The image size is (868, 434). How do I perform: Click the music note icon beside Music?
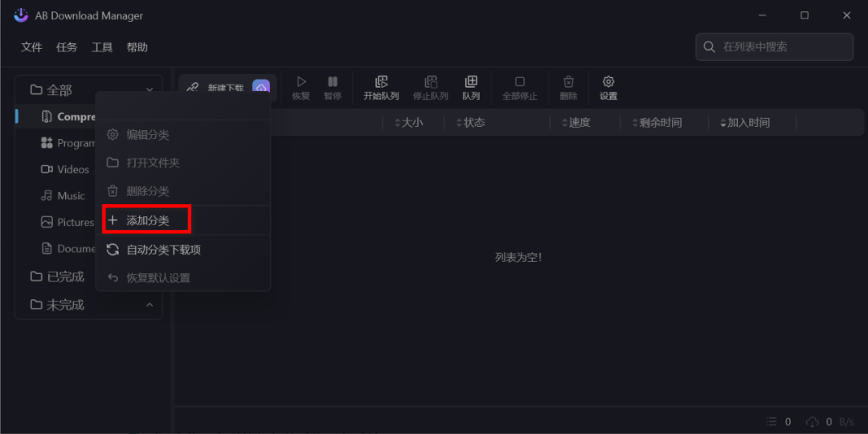click(47, 196)
